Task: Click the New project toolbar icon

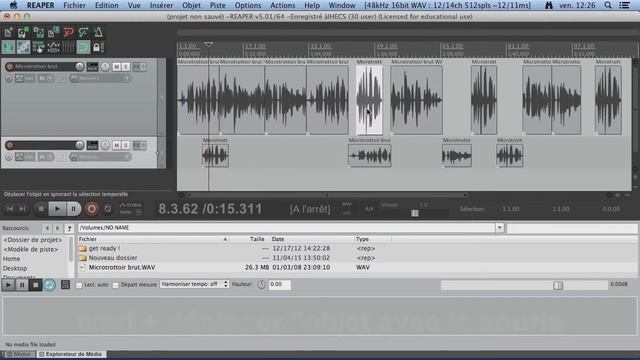Action: (8, 32)
